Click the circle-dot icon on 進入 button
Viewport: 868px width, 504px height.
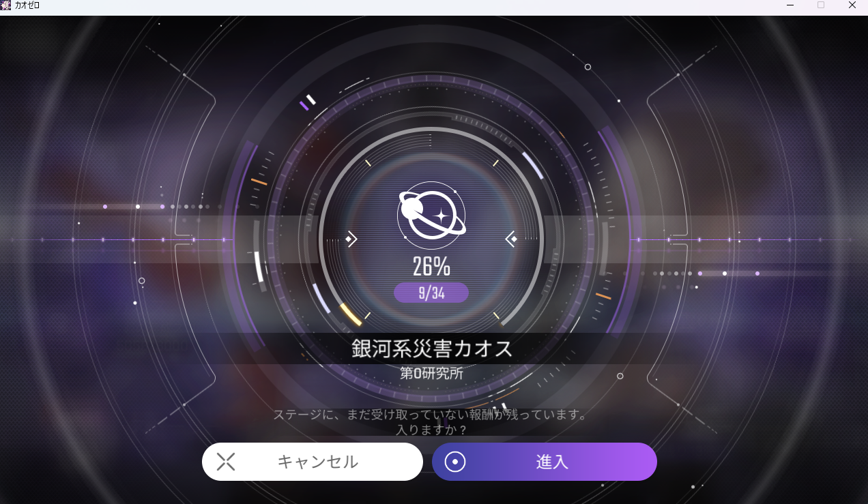[x=455, y=462]
